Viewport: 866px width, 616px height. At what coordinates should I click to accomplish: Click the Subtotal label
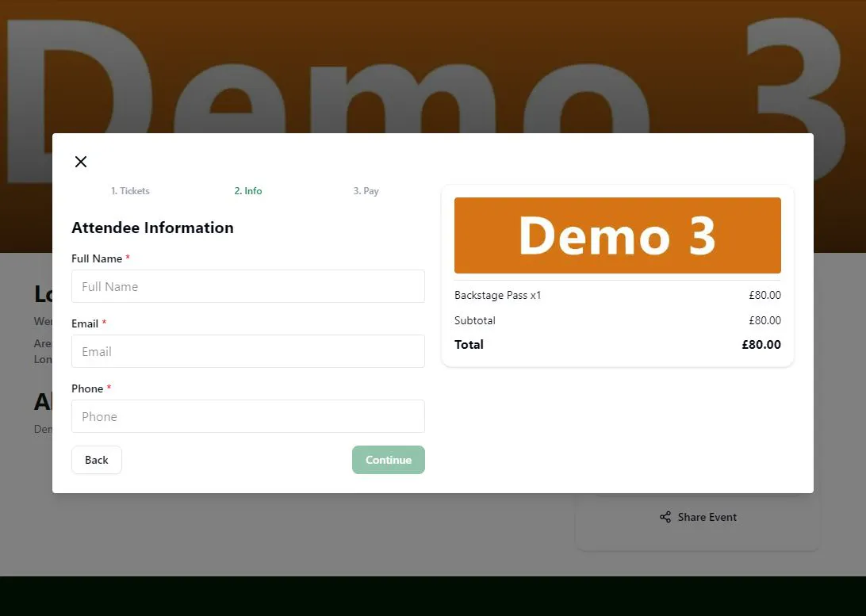point(475,321)
